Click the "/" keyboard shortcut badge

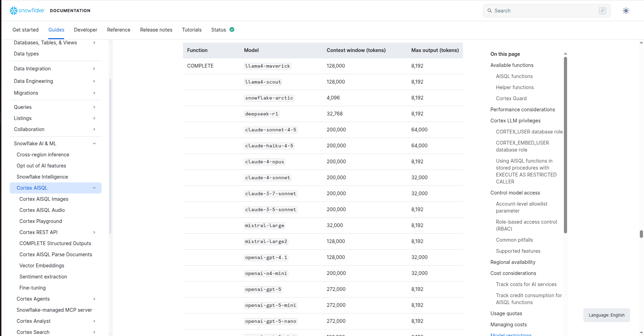602,11
